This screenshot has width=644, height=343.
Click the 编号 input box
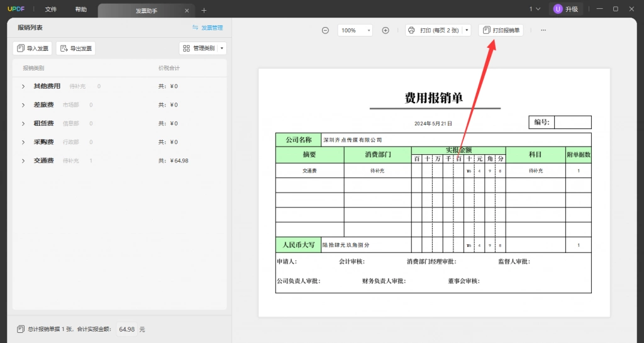[572, 123]
